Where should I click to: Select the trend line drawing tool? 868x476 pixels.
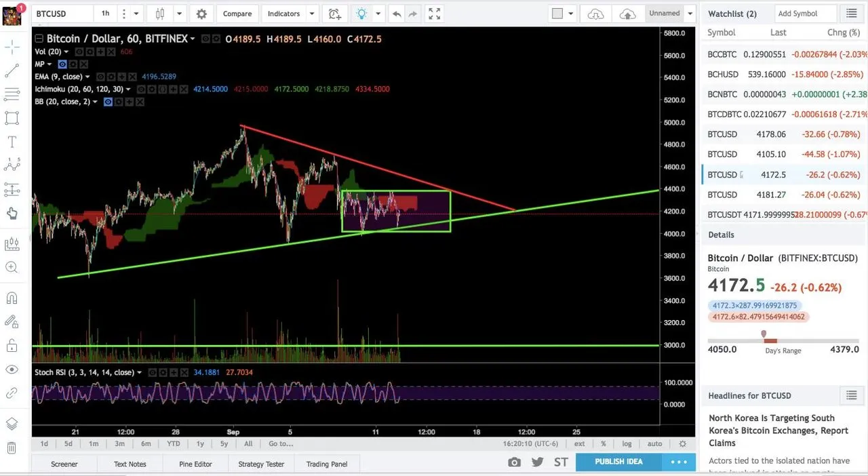pos(12,71)
